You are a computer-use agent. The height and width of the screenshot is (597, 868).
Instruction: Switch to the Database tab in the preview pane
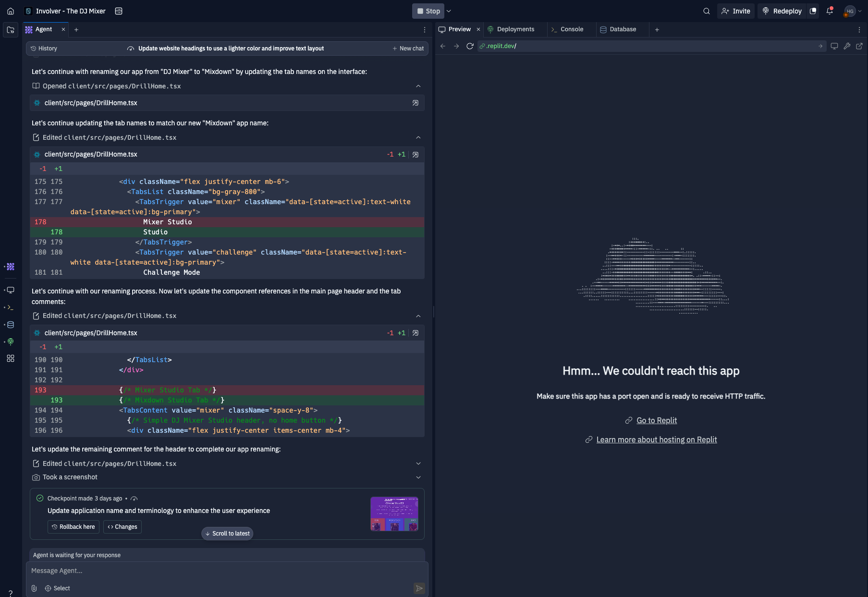(x=622, y=29)
